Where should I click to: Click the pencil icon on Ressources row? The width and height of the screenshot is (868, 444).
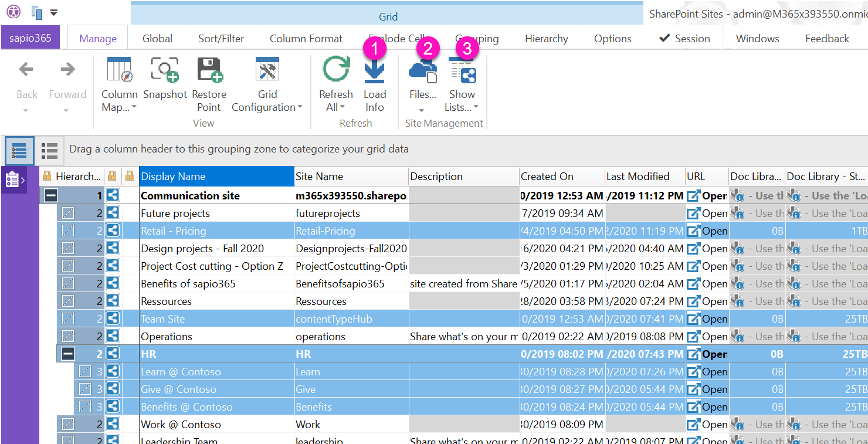coord(68,301)
